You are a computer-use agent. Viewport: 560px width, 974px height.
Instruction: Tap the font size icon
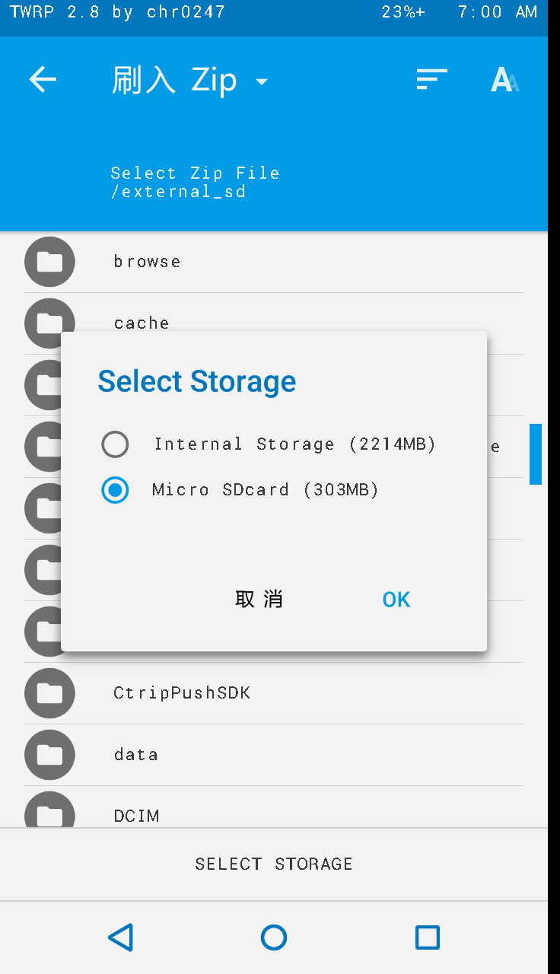click(504, 79)
